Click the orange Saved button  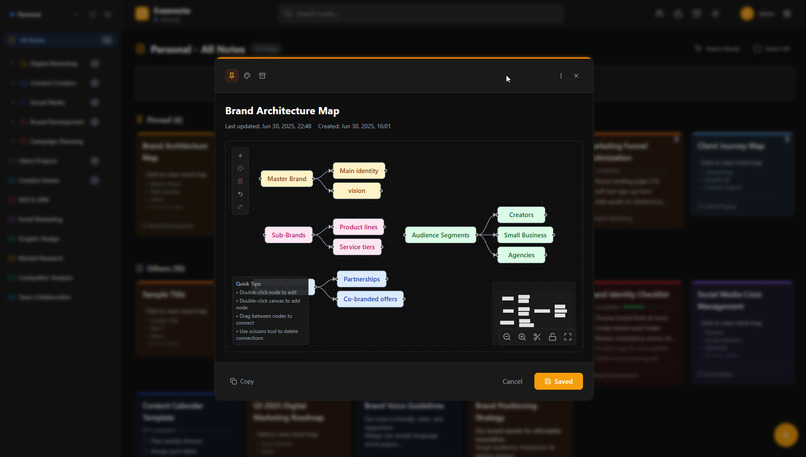558,381
